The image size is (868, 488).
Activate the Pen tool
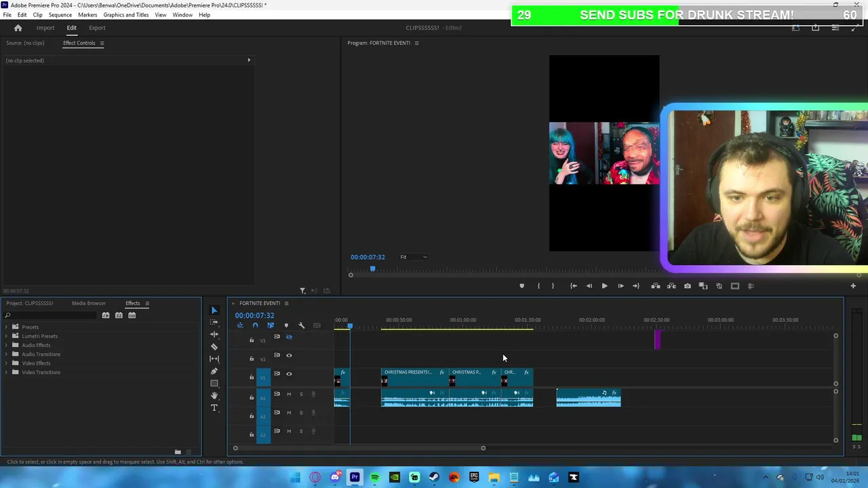point(214,371)
